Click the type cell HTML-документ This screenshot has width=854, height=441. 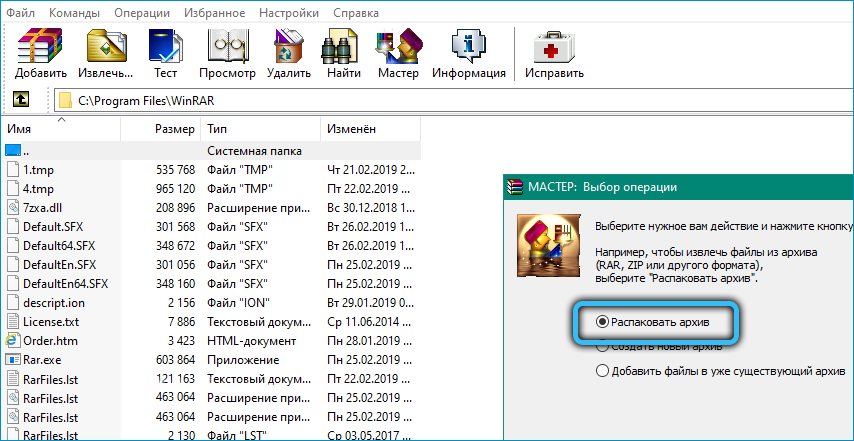252,341
